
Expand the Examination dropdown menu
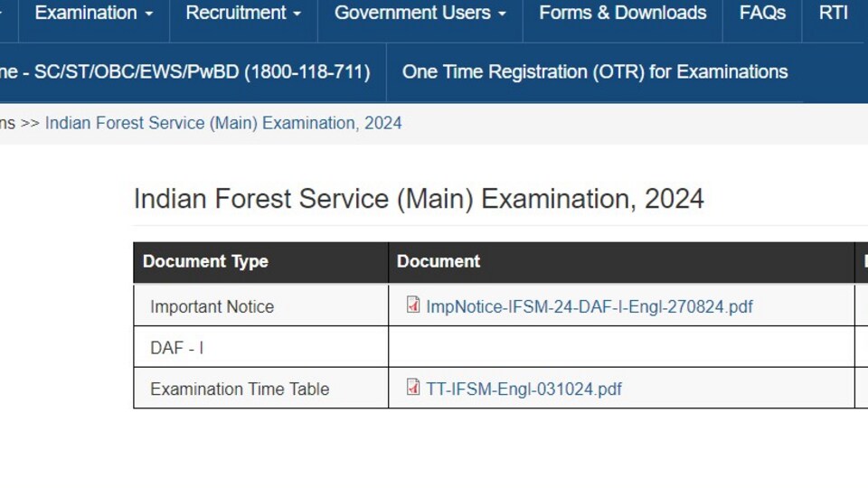coord(94,13)
